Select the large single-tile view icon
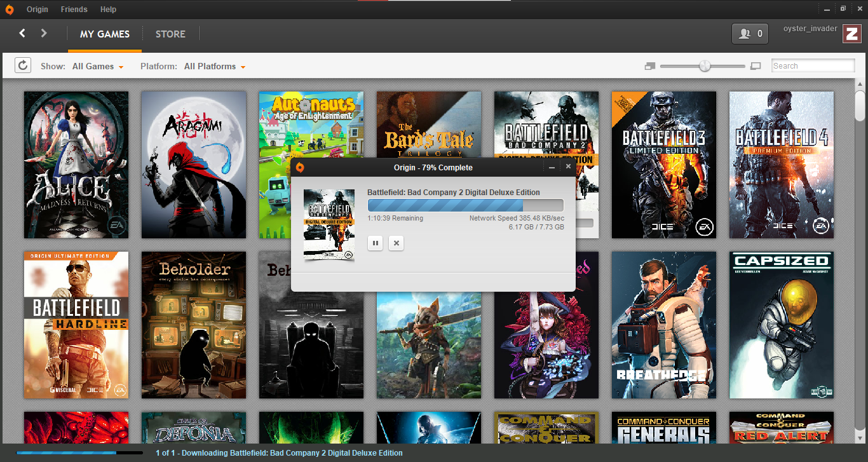This screenshot has height=462, width=868. (x=756, y=65)
